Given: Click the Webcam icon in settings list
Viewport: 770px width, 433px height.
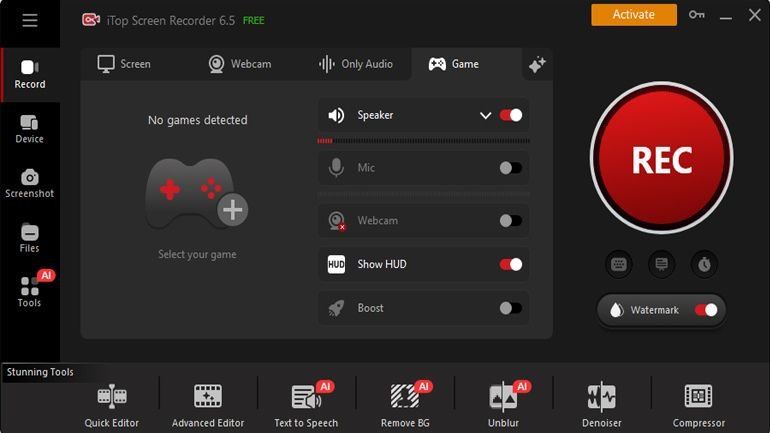Looking at the screenshot, I should (337, 220).
